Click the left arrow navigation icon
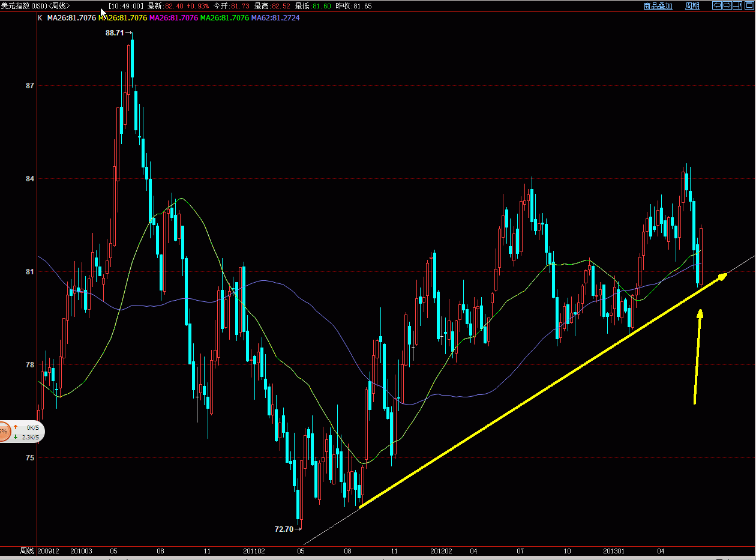This screenshot has height=560, width=756. pos(717,5)
